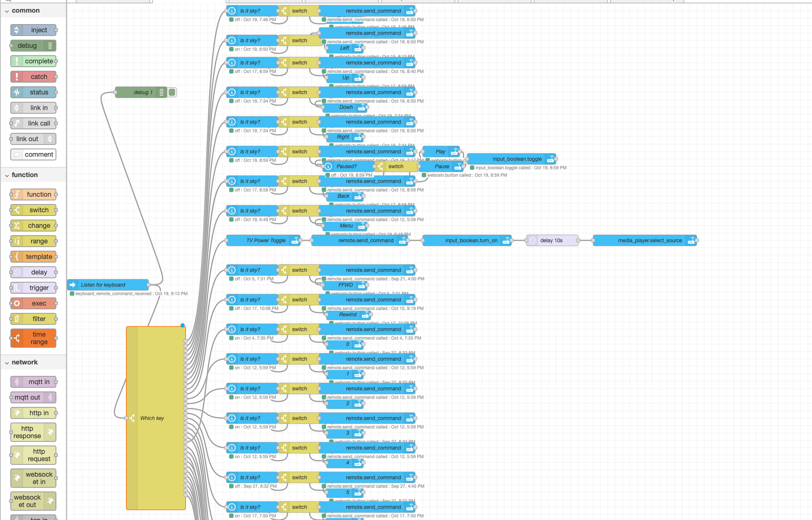Toggle output of the debug 1 node
The image size is (812, 520).
(x=171, y=92)
